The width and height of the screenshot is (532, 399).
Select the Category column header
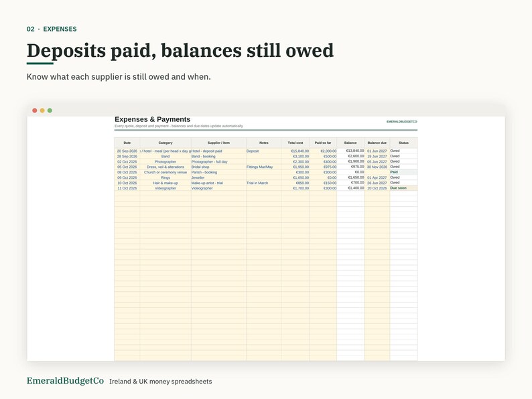coord(165,143)
